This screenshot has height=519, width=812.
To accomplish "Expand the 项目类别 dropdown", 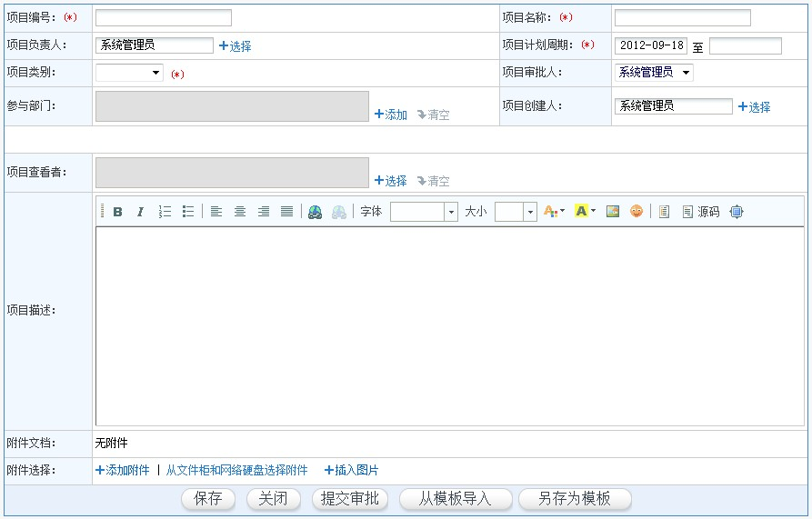I will pyautogui.click(x=129, y=73).
